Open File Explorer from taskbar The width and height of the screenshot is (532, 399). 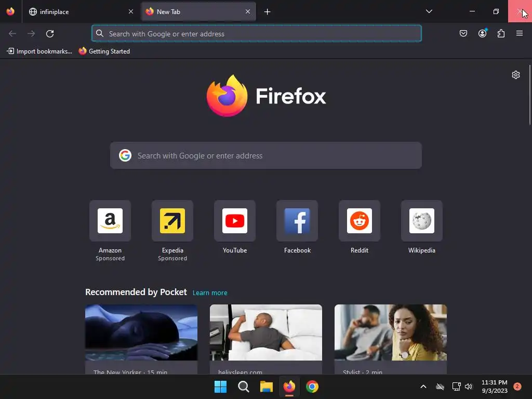(267, 387)
